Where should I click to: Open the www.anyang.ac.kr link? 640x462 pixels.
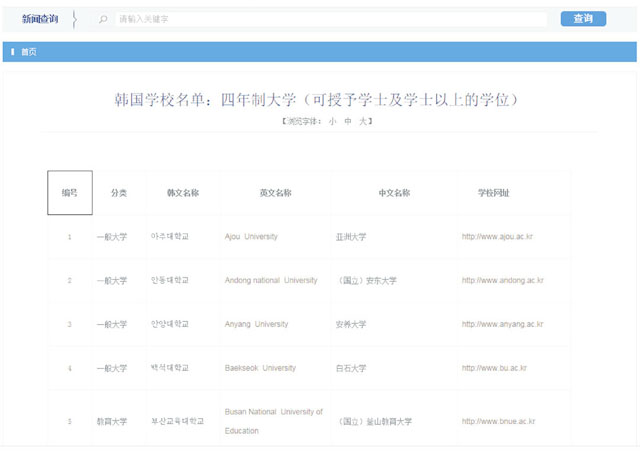coord(502,324)
